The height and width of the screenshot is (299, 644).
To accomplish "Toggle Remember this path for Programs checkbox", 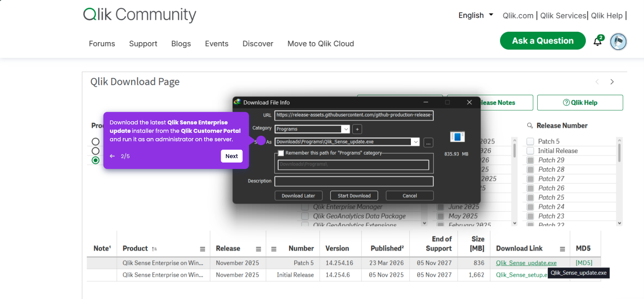I will (281, 153).
